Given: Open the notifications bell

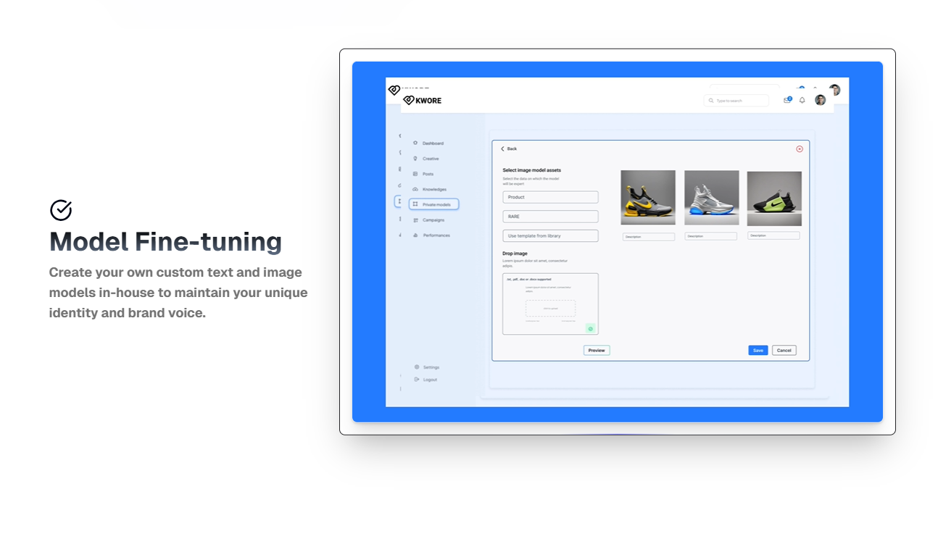Looking at the screenshot, I should (802, 100).
